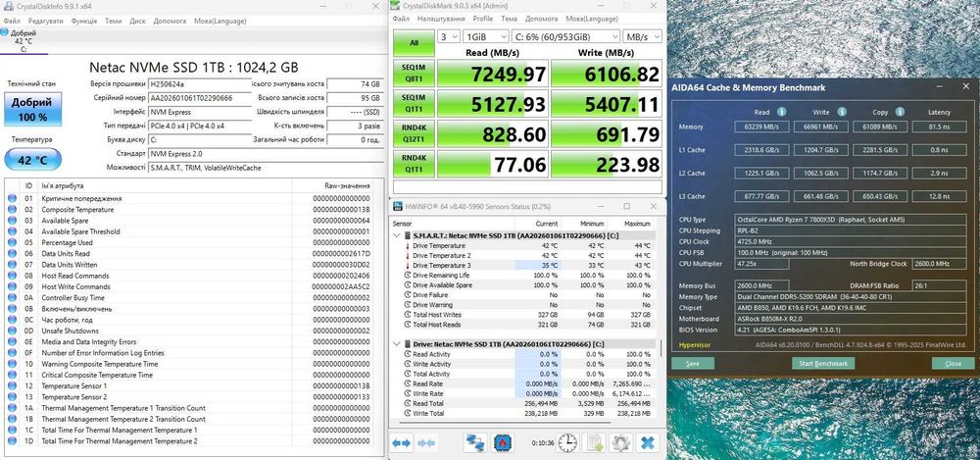
Task: Start logging with HWiNFO sheet-plus icon
Action: [593, 443]
